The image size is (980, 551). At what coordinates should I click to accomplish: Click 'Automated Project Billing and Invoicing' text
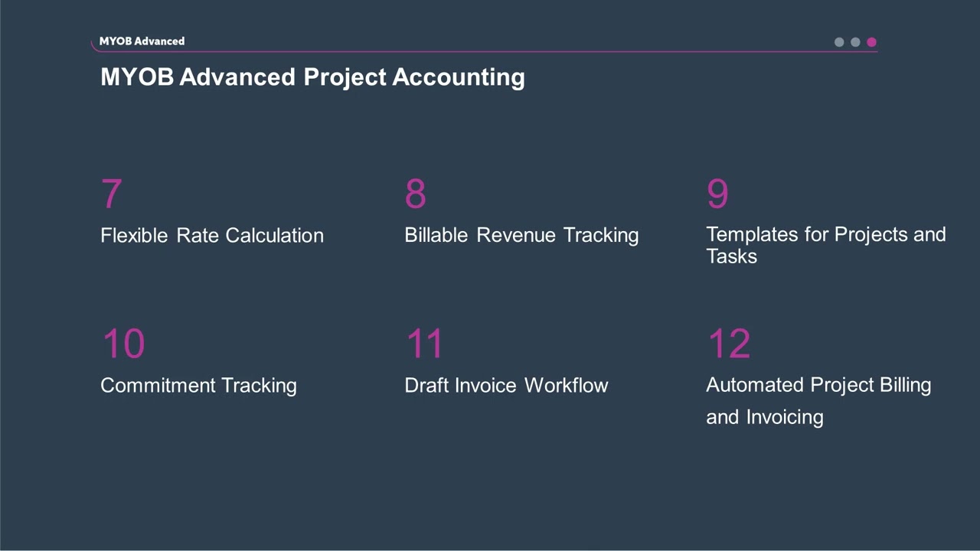click(818, 400)
